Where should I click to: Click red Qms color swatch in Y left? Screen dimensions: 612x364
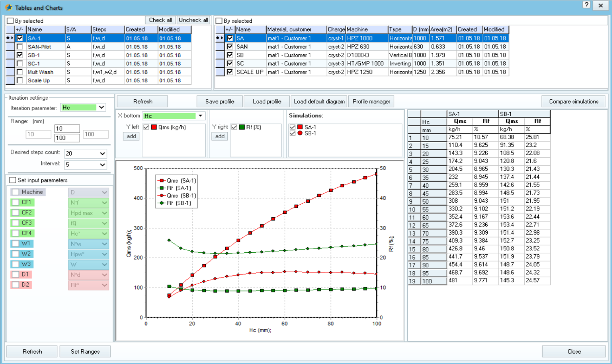[154, 127]
